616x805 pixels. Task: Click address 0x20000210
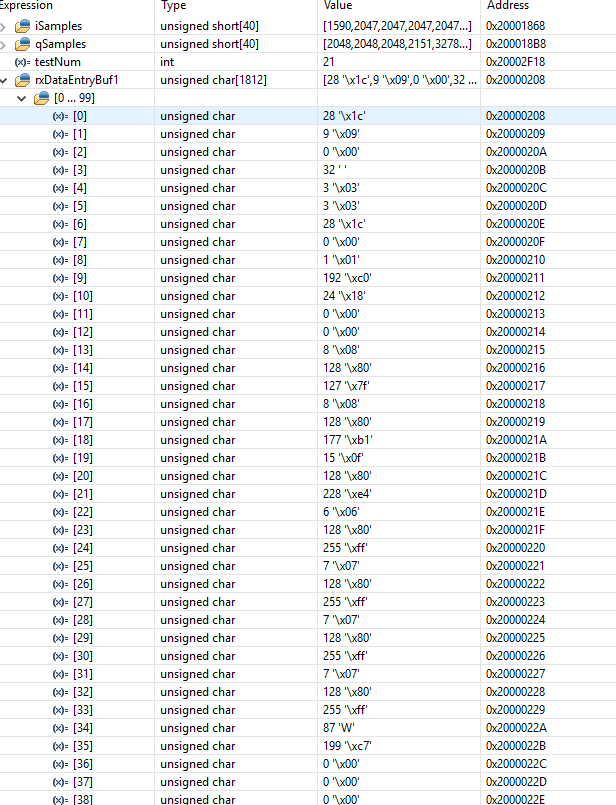515,260
